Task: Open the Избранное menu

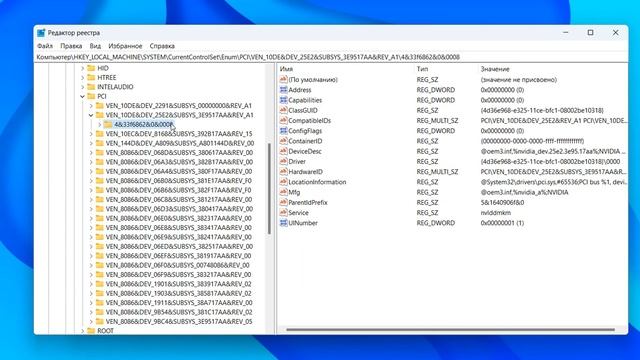Action: coord(125,46)
